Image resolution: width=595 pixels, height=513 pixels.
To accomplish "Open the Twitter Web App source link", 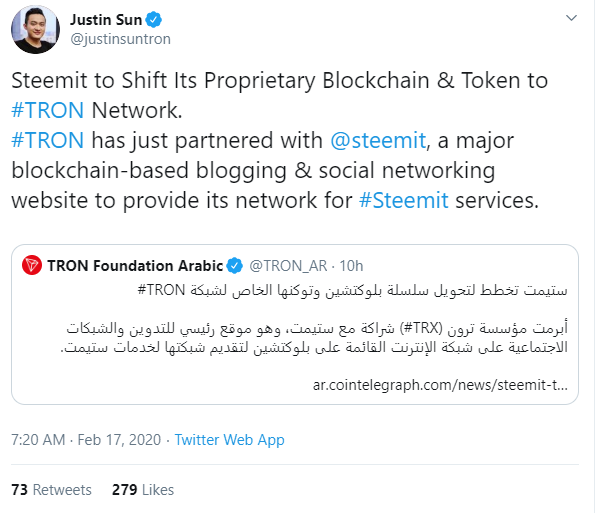I will click(229, 440).
